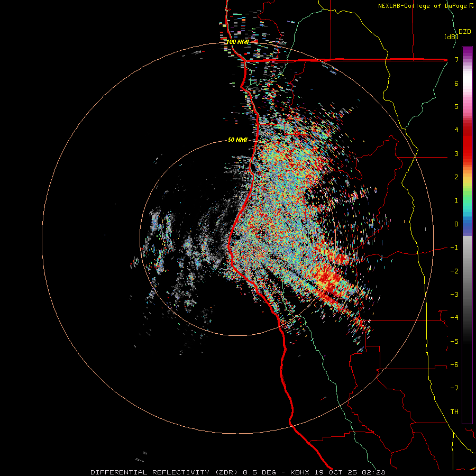Image resolution: width=476 pixels, height=476 pixels.
Task: Click the "0" value on color scale
Action: (x=456, y=224)
